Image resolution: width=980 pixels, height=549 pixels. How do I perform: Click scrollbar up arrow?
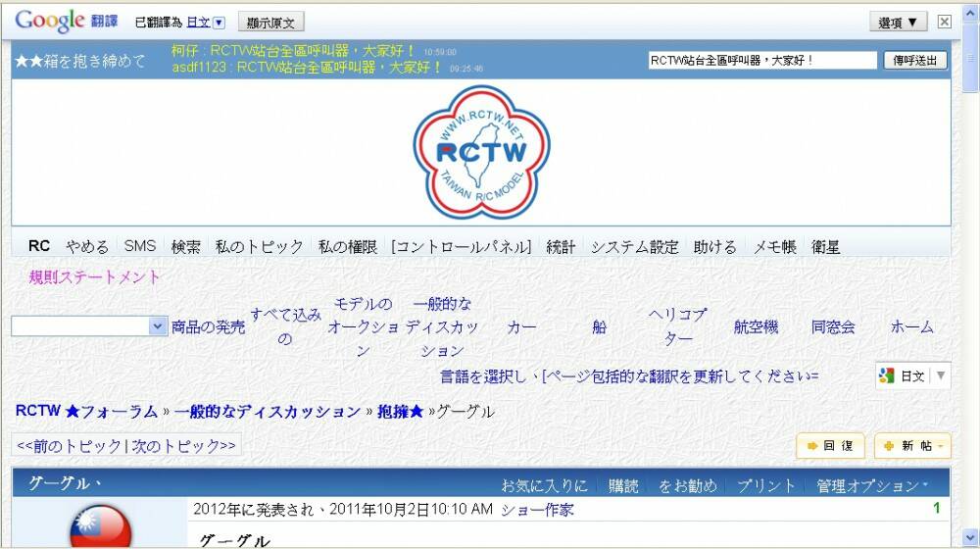[x=970, y=14]
